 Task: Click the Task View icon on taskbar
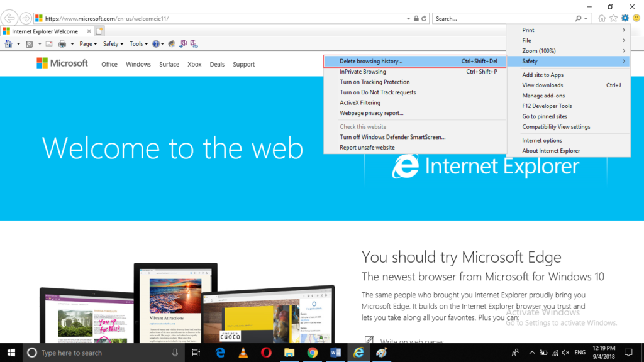click(196, 353)
